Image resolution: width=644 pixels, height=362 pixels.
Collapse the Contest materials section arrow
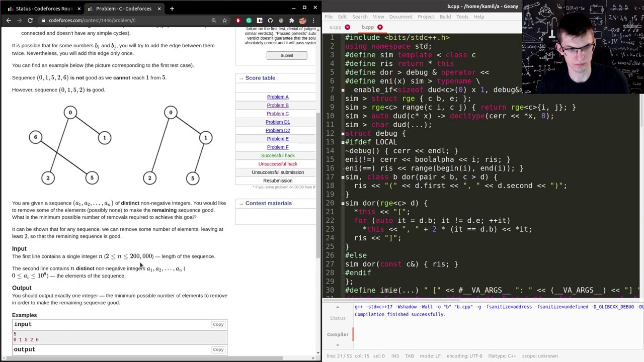(x=241, y=203)
